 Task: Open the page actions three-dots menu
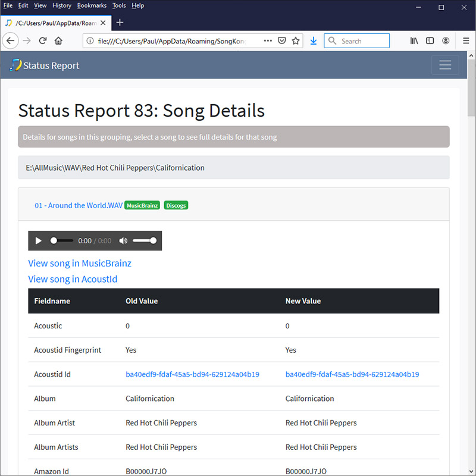(268, 40)
